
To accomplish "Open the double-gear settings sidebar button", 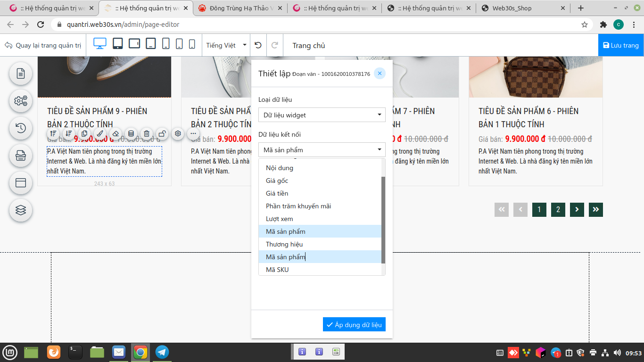I will (21, 101).
